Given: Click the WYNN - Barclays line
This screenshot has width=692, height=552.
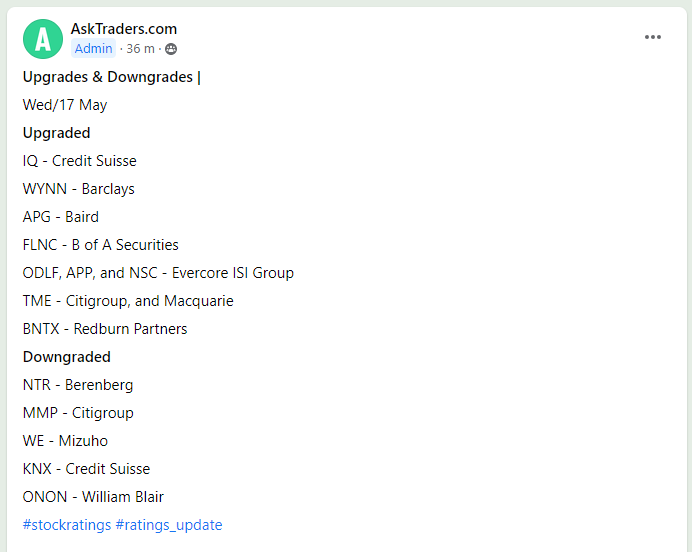Looking at the screenshot, I should (x=79, y=189).
